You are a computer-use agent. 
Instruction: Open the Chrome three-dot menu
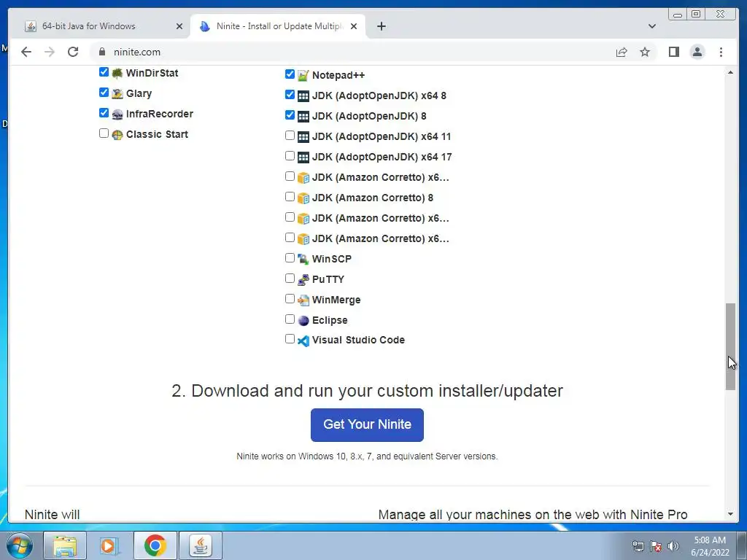(721, 52)
